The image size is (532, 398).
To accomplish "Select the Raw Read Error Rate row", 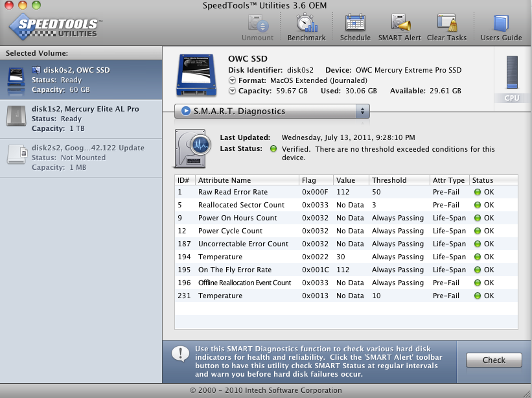I will 346,192.
